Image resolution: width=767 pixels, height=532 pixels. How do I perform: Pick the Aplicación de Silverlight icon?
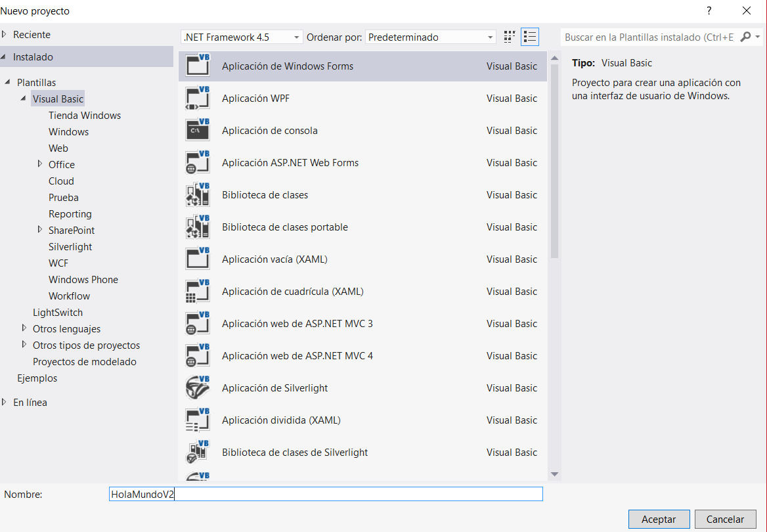[197, 388]
